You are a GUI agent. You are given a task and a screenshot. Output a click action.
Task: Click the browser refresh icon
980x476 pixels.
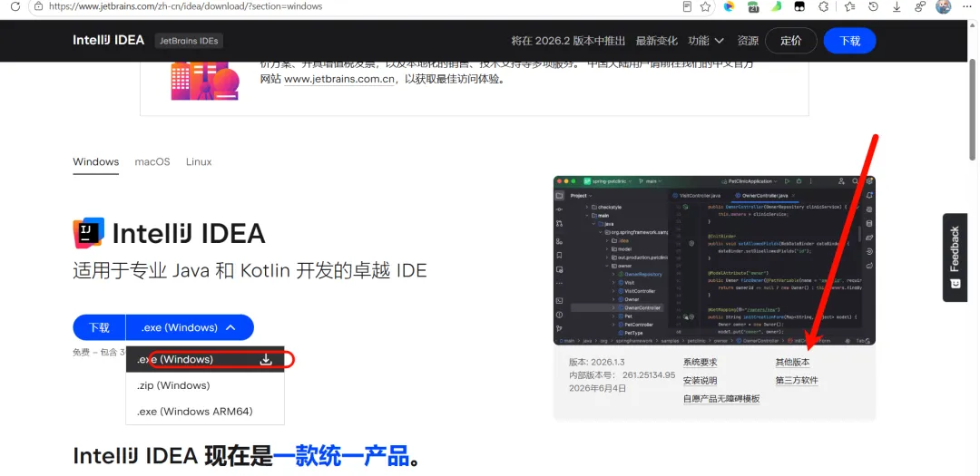click(15, 6)
